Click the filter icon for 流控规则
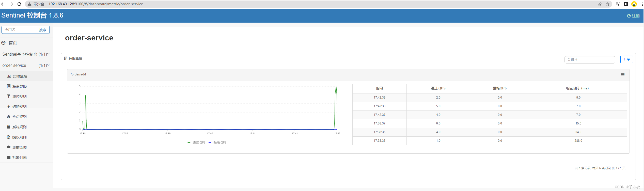 click(x=9, y=96)
